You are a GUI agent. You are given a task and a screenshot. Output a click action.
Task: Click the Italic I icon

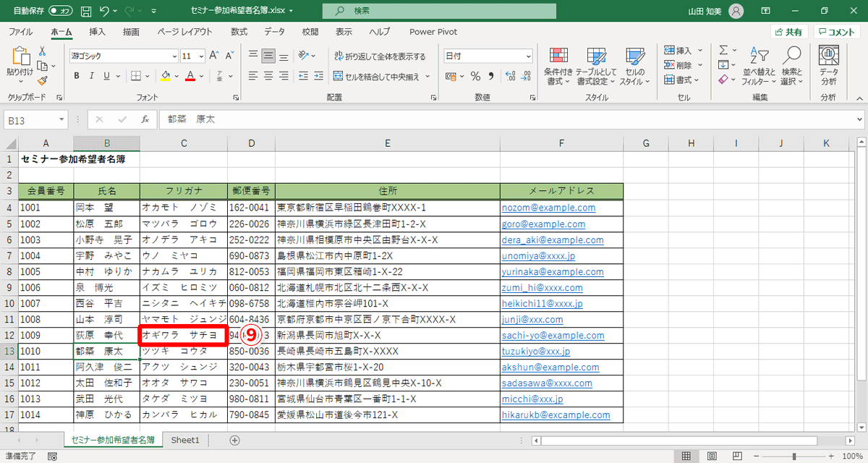[93, 76]
